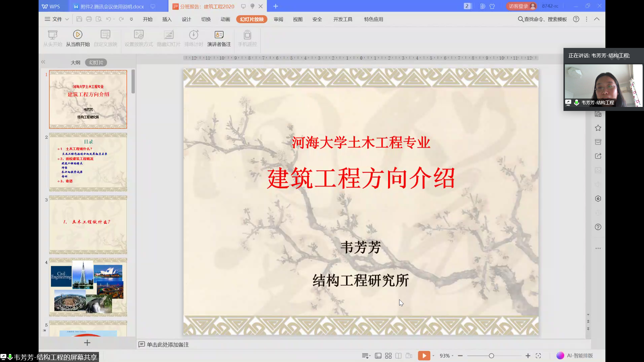This screenshot has height=362, width=644.
Task: Select slide 4 thumbnail with building photos
Action: (x=88, y=287)
